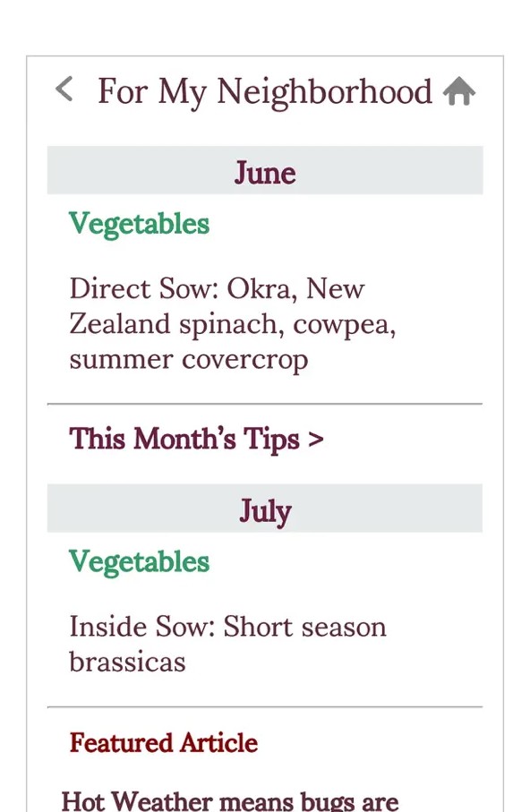
Task: Select the July month header
Action: pyautogui.click(x=265, y=509)
